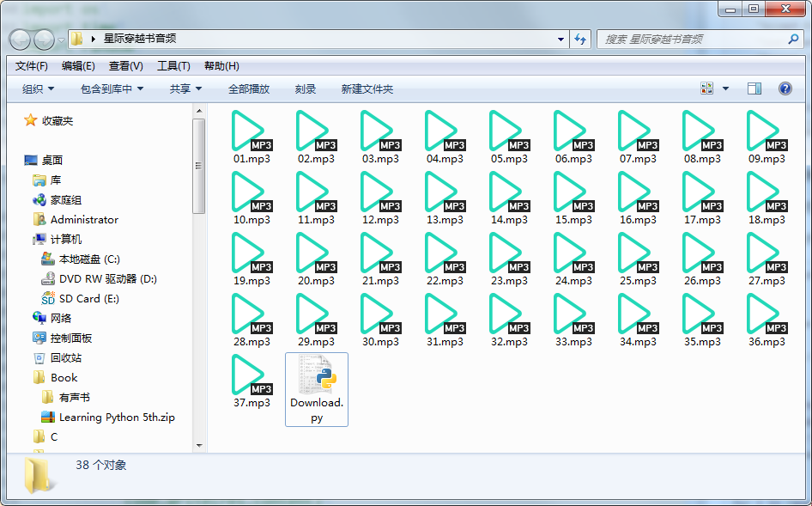This screenshot has width=812, height=506.
Task: Open the 包含到库中 dropdown
Action: [x=112, y=89]
